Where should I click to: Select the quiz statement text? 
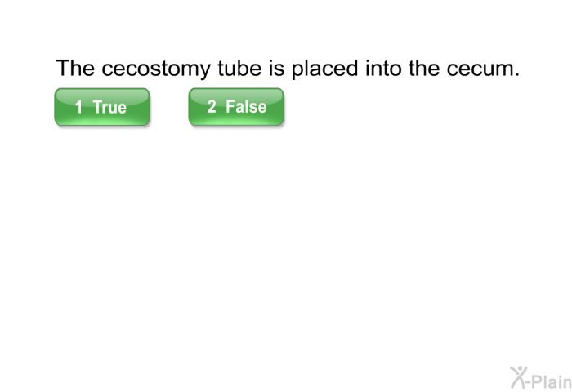(x=288, y=69)
